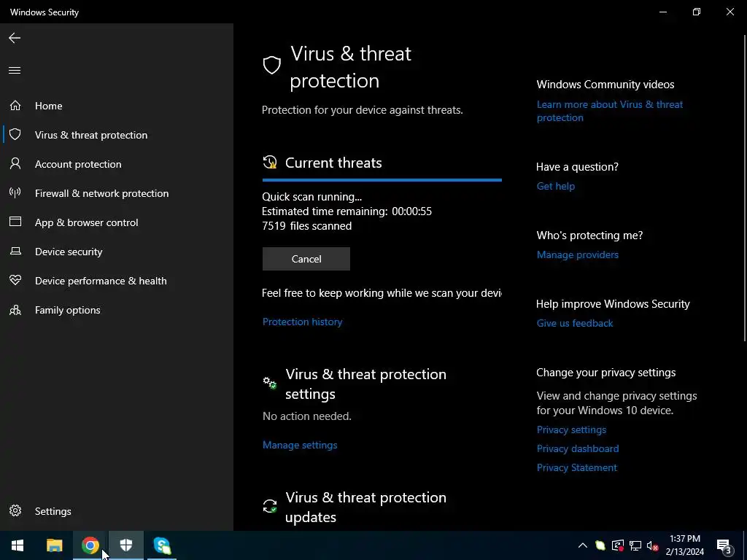Image resolution: width=747 pixels, height=560 pixels.
Task: Click the Device performance heart icon
Action: tap(15, 281)
